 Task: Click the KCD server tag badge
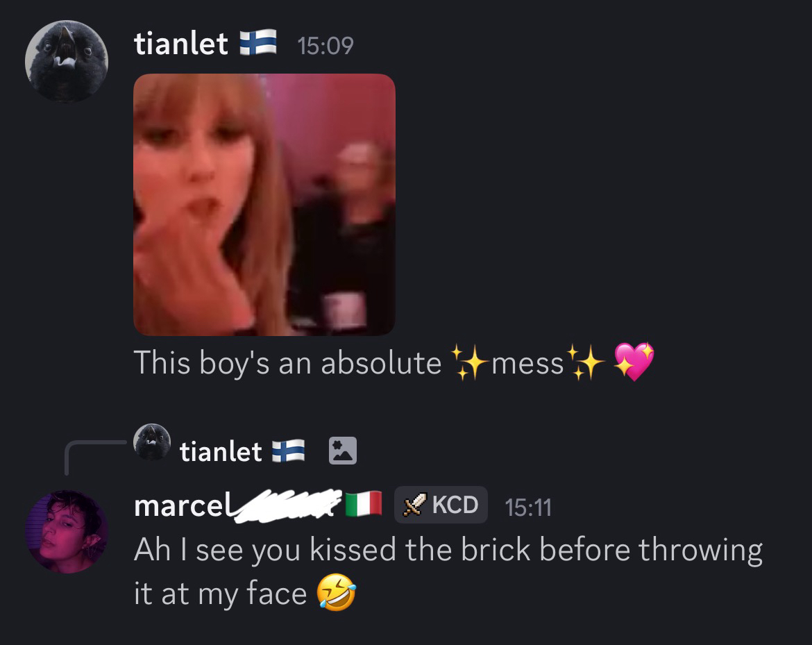[441, 505]
